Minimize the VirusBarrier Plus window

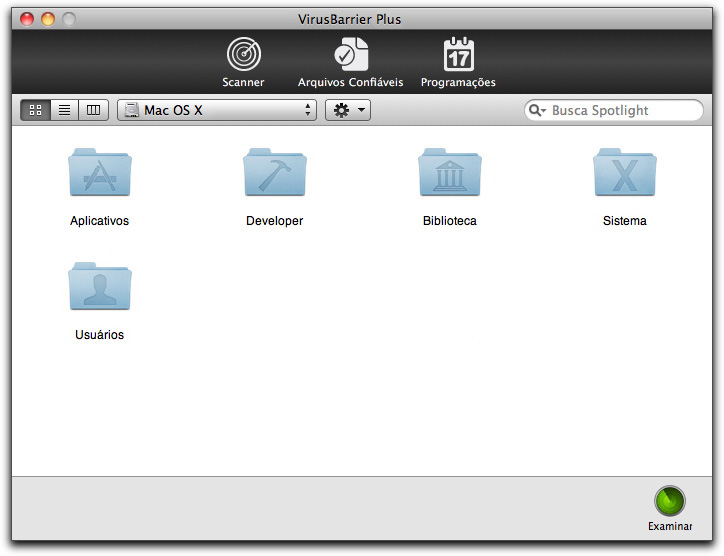(48, 19)
